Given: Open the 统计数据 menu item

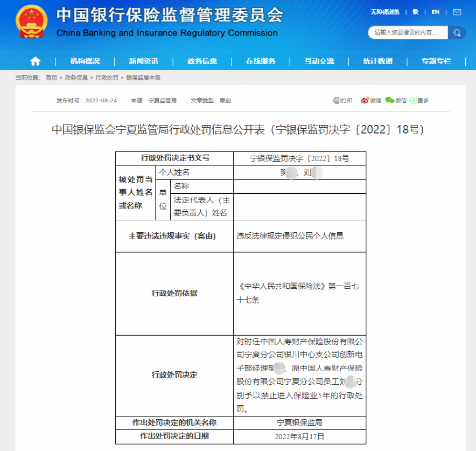Looking at the screenshot, I should 379,61.
